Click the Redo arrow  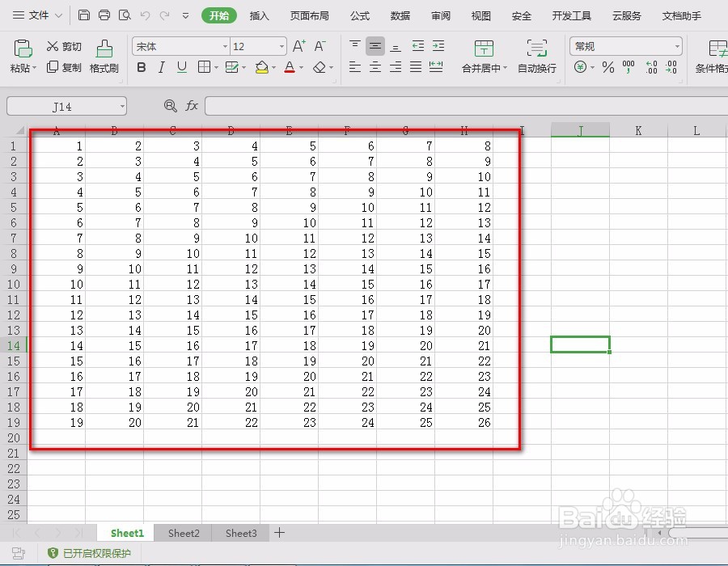coord(164,16)
